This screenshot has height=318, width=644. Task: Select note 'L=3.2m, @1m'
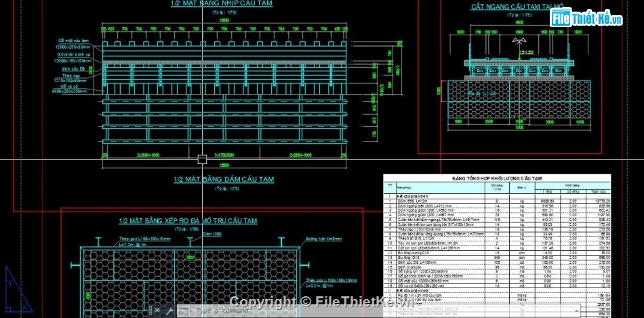pos(319,285)
